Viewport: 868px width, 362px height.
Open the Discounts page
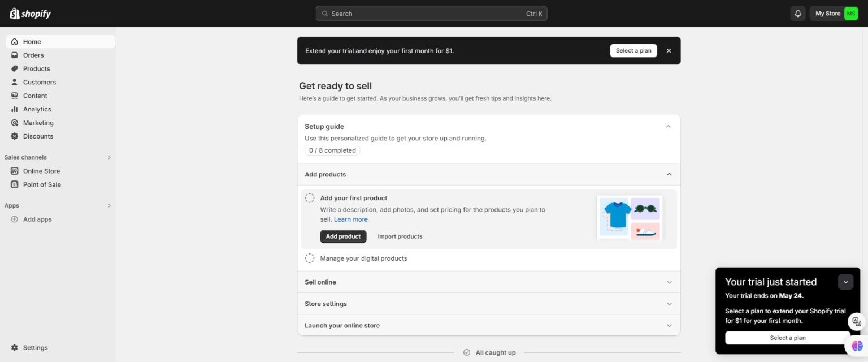pyautogui.click(x=37, y=136)
